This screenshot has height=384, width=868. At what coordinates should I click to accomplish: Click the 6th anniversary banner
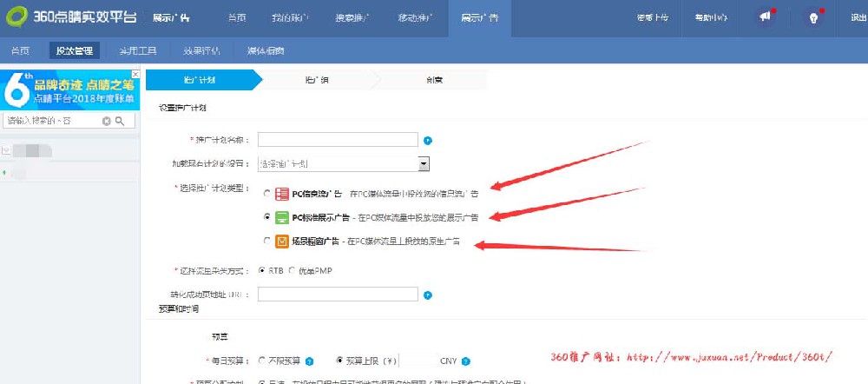click(x=69, y=89)
